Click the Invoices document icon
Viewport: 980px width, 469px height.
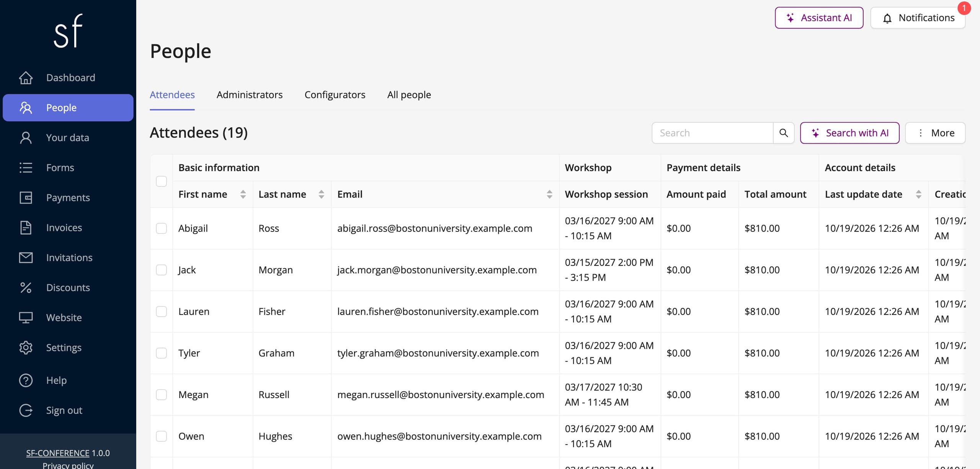tap(26, 228)
